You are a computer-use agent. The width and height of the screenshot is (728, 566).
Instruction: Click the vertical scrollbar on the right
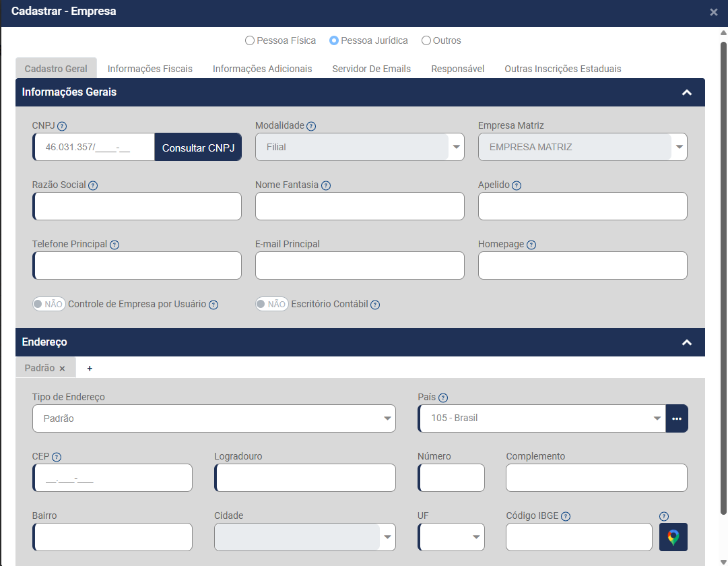click(x=723, y=270)
